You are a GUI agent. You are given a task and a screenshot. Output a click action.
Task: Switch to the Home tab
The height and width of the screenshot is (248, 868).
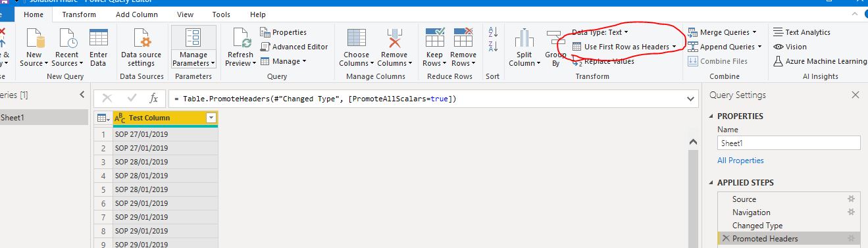coord(33,14)
